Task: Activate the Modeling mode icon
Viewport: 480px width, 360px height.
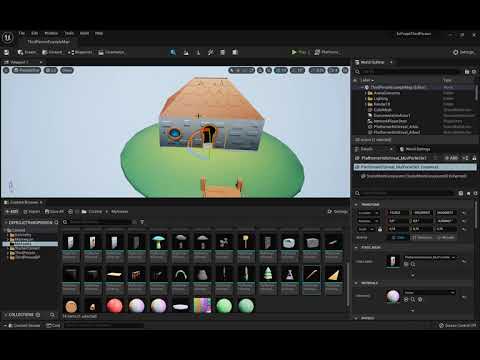Action: coord(223,52)
